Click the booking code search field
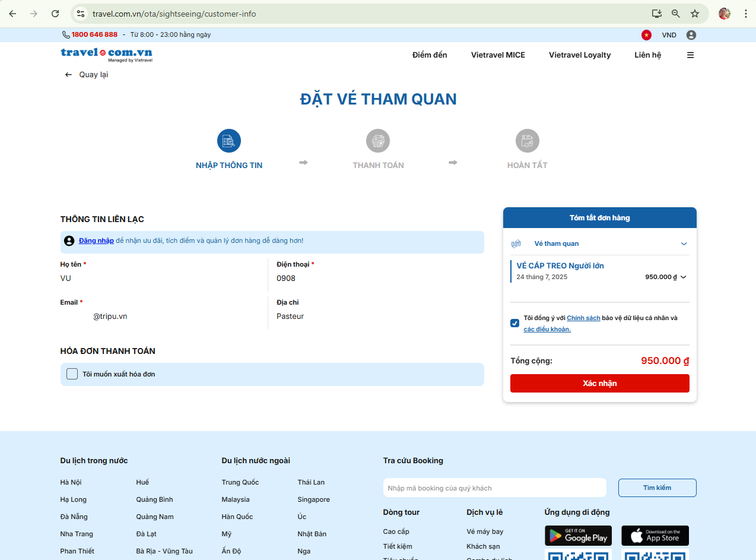 [x=494, y=488]
